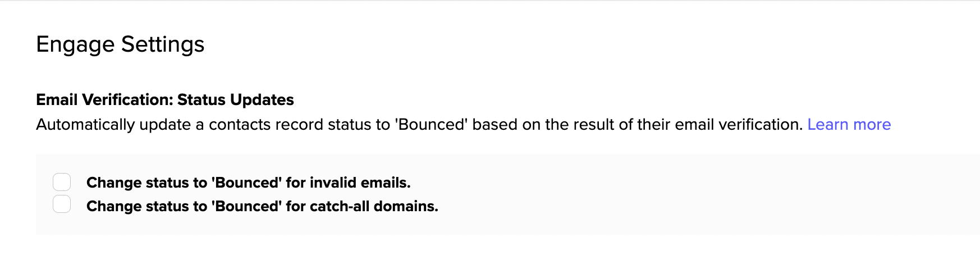Enable 'Bounced' status for invalid emails checkbox

click(62, 182)
